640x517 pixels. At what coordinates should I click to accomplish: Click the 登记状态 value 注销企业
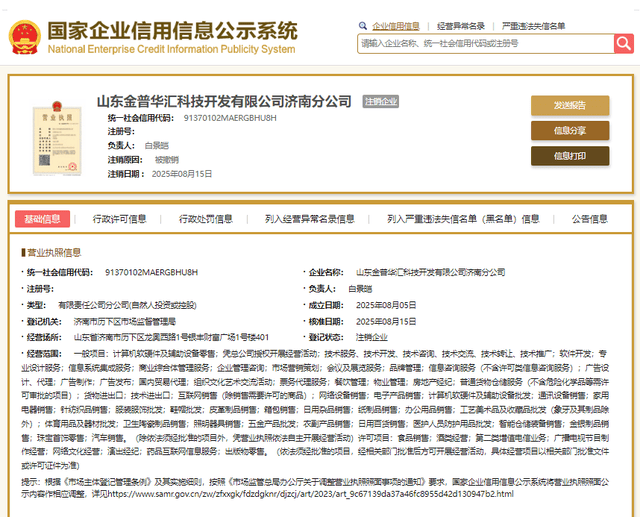pos(371,337)
